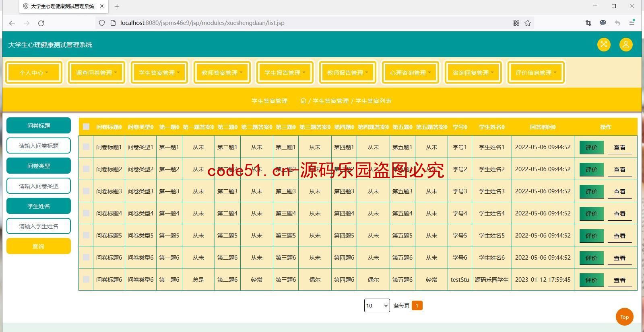Bookmark this page with the star icon
Screen dimensions: 644x332
[x=528, y=23]
